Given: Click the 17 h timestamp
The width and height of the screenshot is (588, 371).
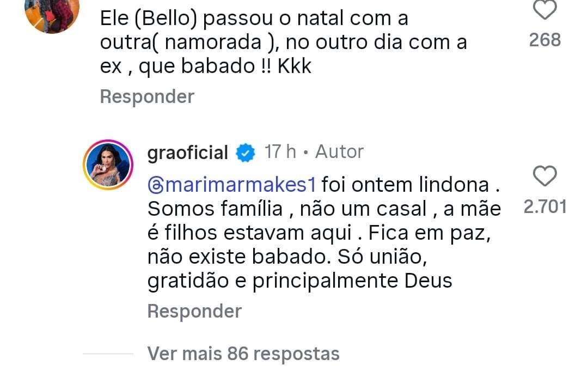Looking at the screenshot, I should click(x=280, y=152).
